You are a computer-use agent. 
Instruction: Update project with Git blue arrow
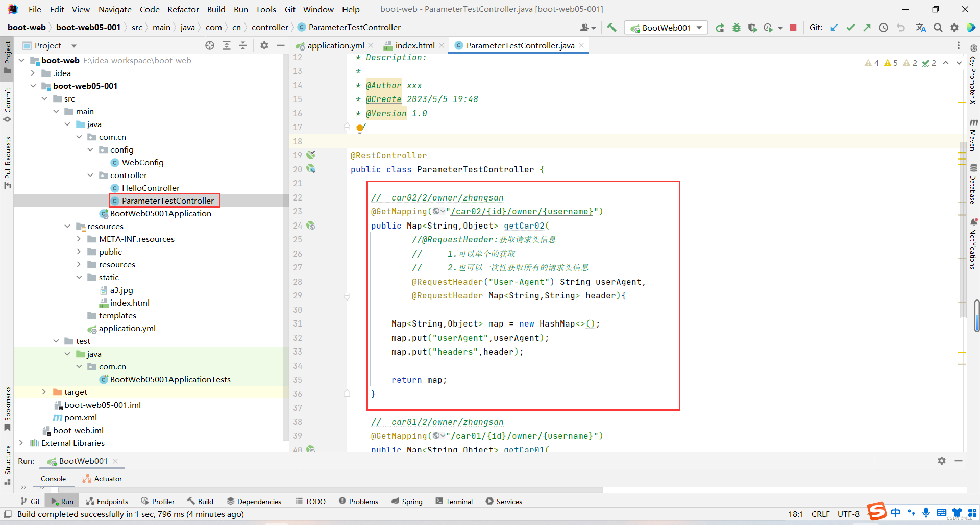(834, 28)
